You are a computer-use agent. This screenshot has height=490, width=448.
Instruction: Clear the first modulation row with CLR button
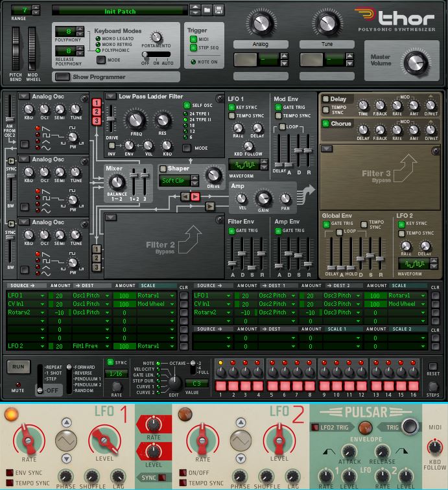[x=184, y=296]
